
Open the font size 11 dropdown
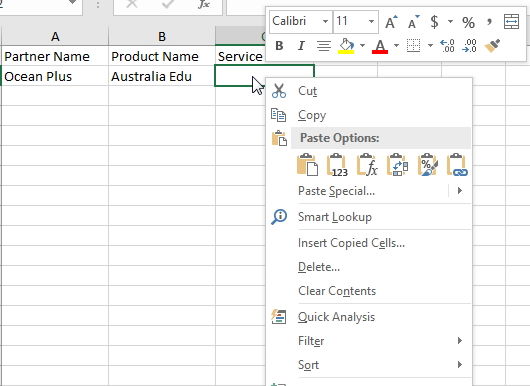tap(371, 21)
